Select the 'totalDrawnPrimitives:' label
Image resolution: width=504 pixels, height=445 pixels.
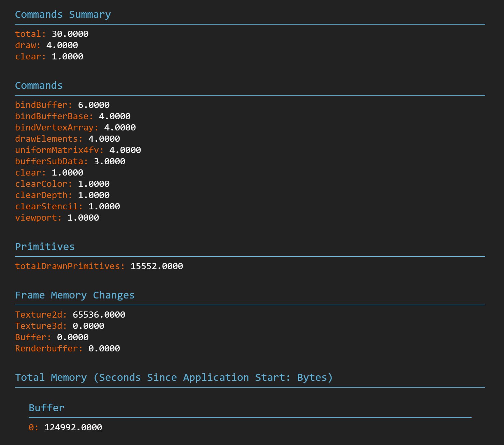pos(70,266)
